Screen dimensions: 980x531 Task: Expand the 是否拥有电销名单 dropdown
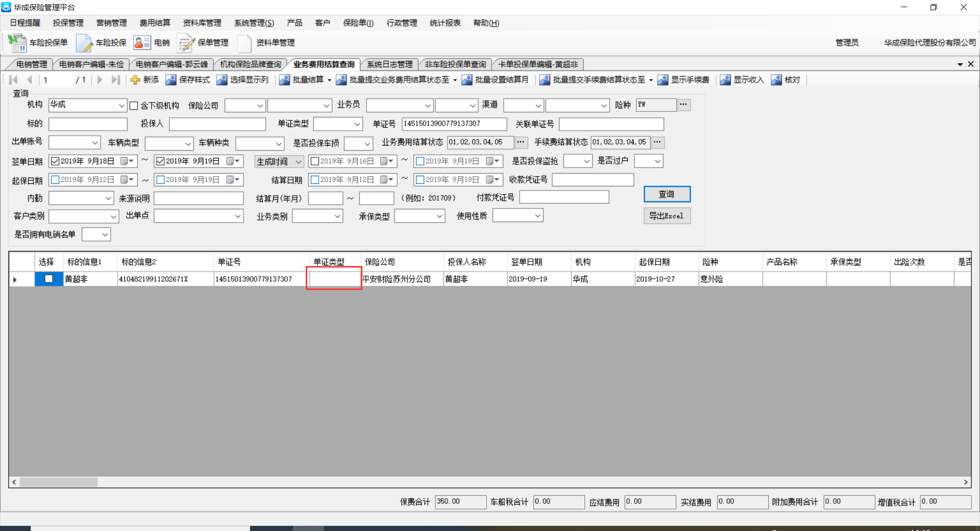(x=105, y=235)
